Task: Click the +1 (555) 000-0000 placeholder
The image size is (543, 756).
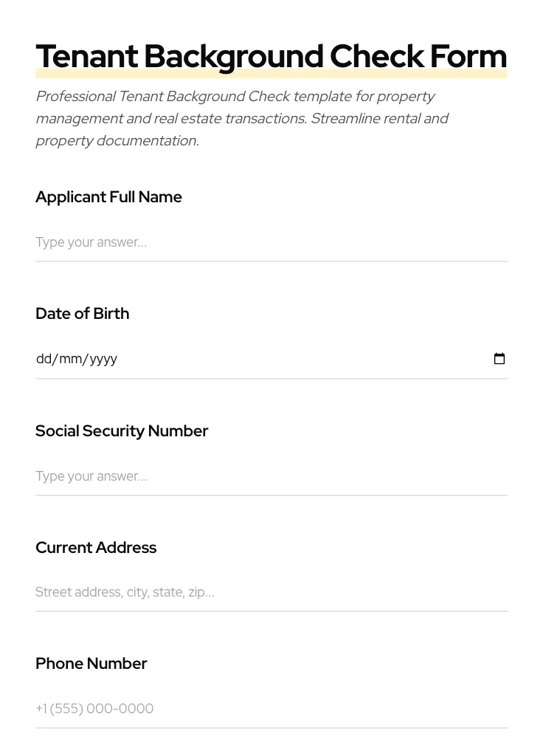Action: coord(94,709)
